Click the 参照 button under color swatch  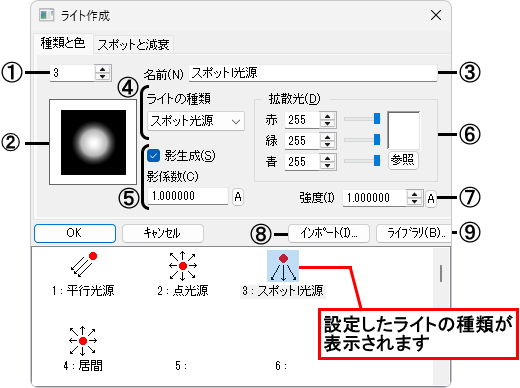(403, 160)
